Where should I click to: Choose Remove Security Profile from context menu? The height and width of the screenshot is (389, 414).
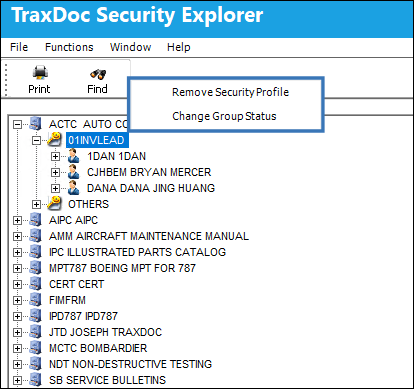point(230,92)
